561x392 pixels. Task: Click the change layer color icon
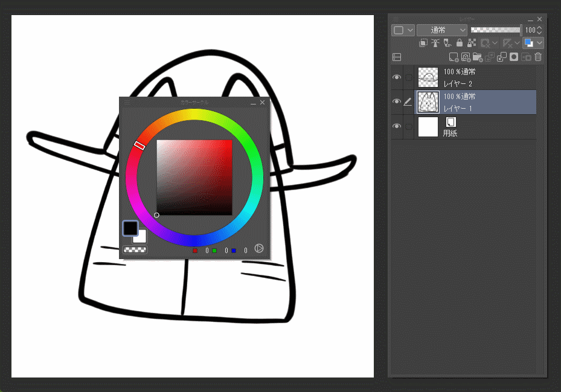pyautogui.click(x=528, y=43)
